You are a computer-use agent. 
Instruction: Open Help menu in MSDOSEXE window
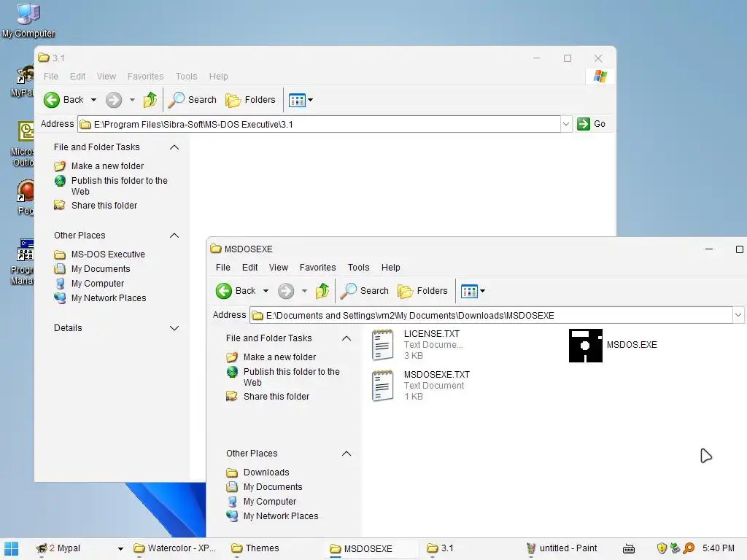391,268
